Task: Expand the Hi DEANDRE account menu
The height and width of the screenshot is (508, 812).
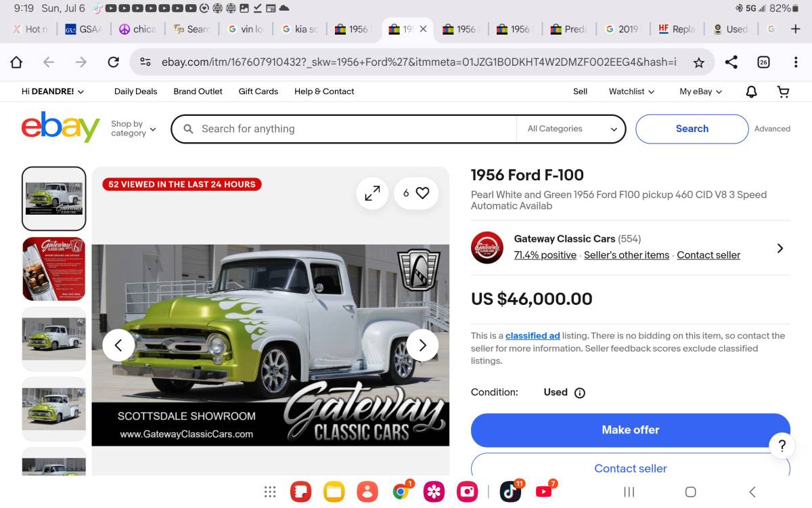Action: coord(53,91)
